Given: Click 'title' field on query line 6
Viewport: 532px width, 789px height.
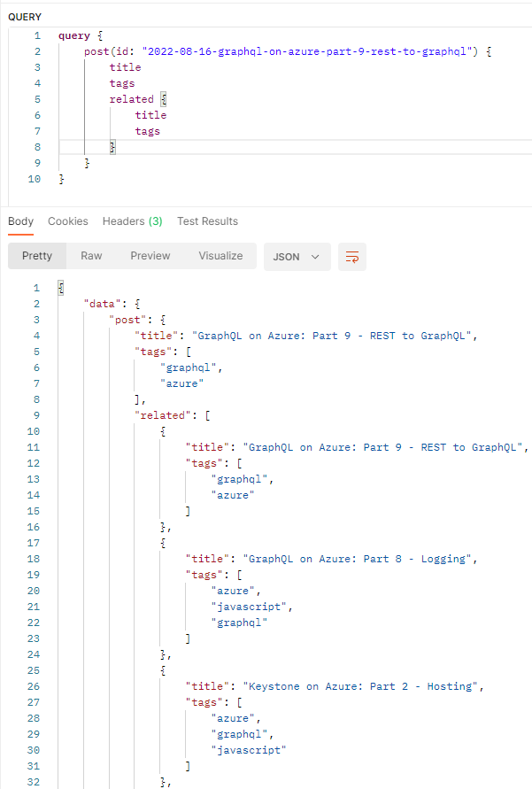Looking at the screenshot, I should click(150, 115).
